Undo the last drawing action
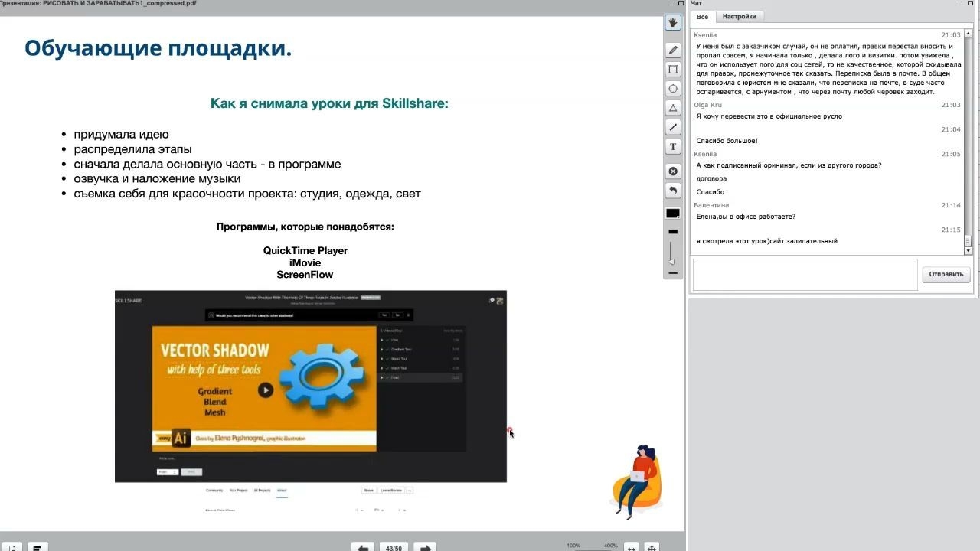980x551 pixels. coord(673,191)
